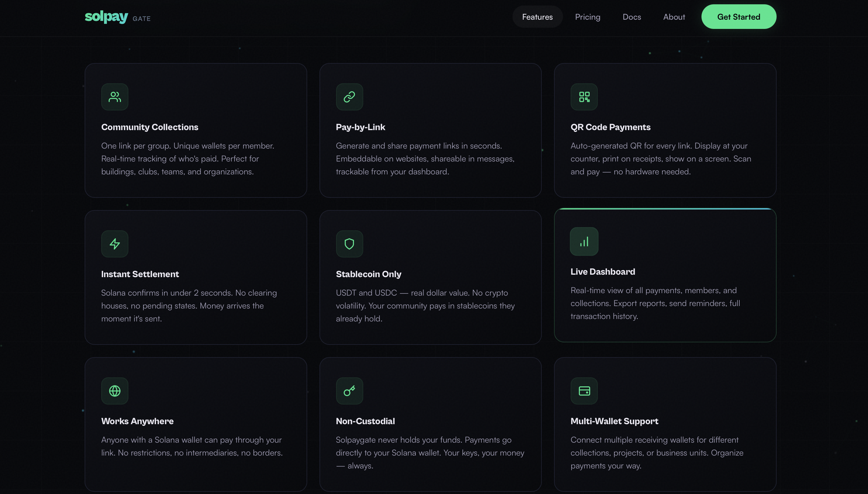Image resolution: width=868 pixels, height=494 pixels.
Task: Open the Pricing nav link
Action: click(588, 17)
